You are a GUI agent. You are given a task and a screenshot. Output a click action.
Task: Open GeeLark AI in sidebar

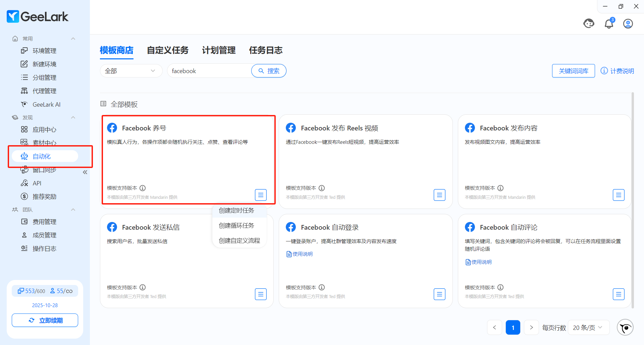(46, 104)
